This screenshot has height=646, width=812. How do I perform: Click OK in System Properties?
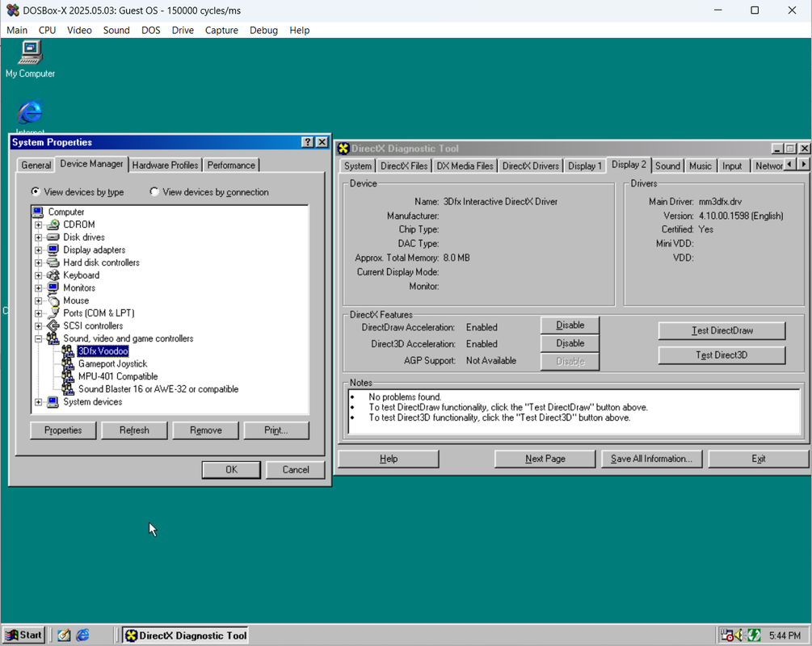click(x=231, y=469)
